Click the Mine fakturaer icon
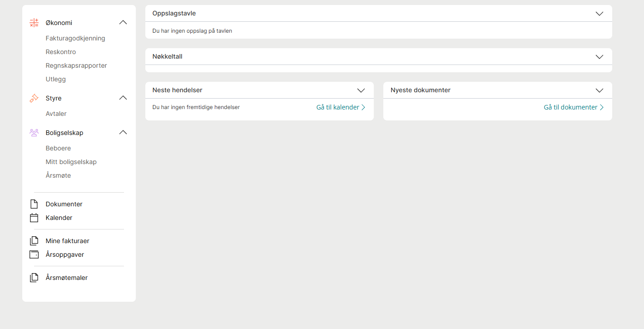This screenshot has width=644, height=329. pos(34,241)
